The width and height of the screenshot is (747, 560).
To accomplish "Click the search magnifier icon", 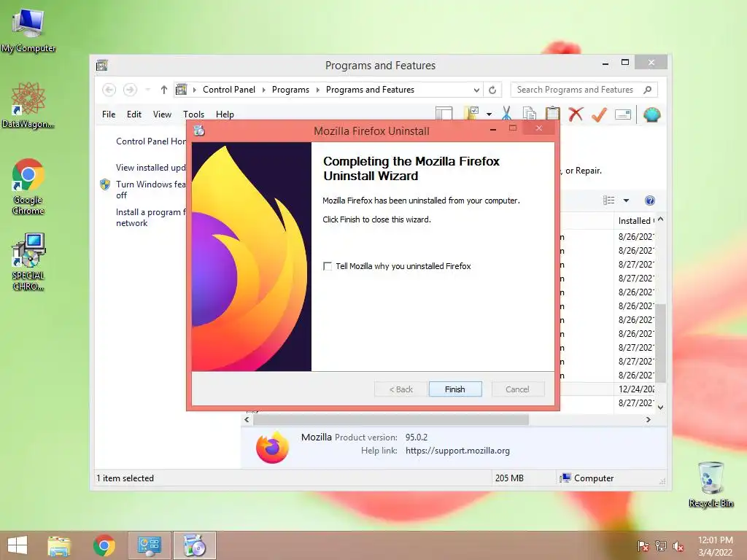I will point(647,90).
